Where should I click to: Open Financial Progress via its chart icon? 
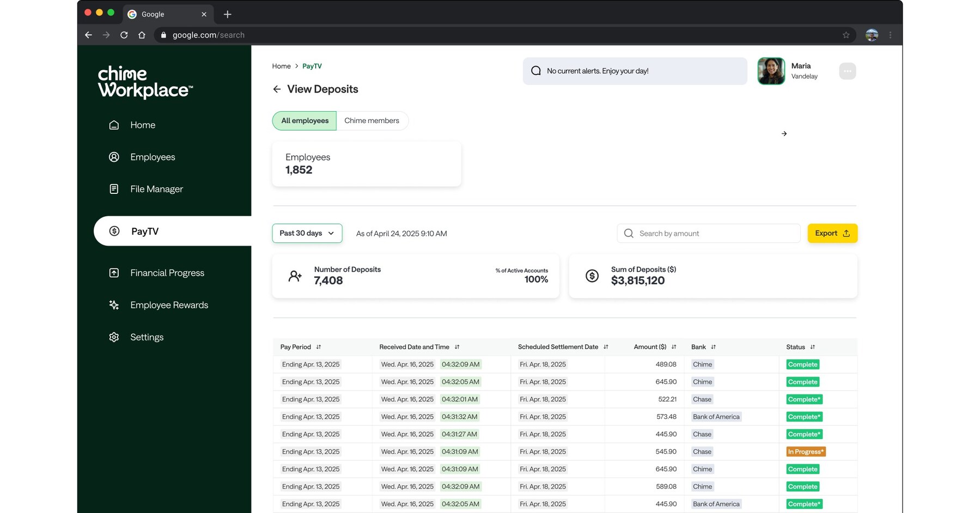pyautogui.click(x=114, y=272)
